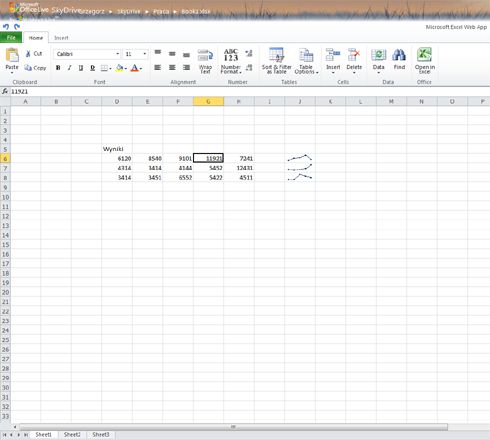The image size is (490, 440).
Task: Open the Find binoculars tool
Action: pos(399,55)
